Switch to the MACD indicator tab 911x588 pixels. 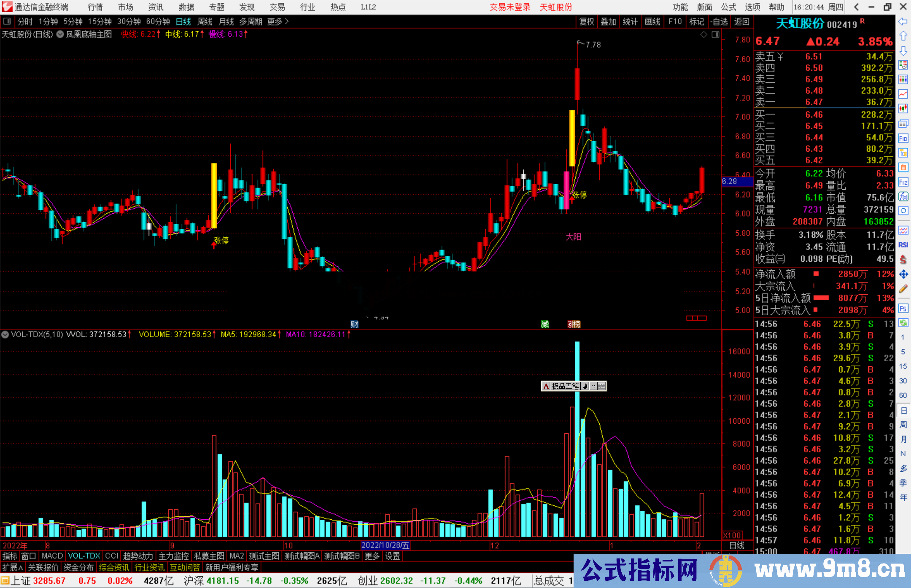tap(52, 556)
